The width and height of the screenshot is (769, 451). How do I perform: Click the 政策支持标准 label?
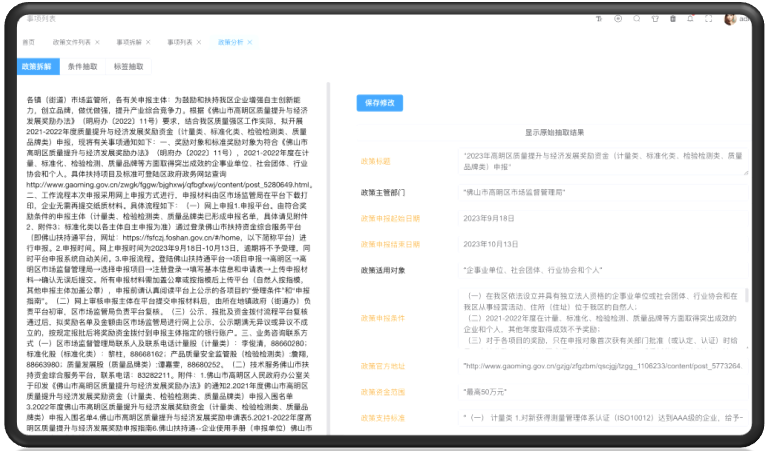(383, 418)
